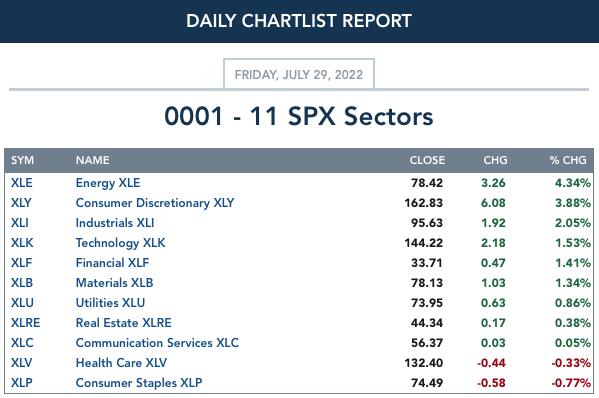
Task: Click the Health Care XLV link
Action: coord(121,362)
